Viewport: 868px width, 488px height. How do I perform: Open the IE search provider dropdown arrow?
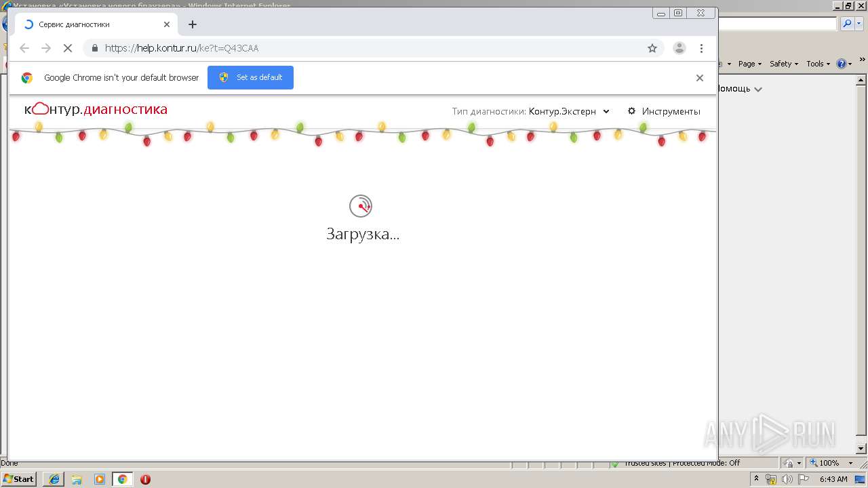(x=859, y=24)
